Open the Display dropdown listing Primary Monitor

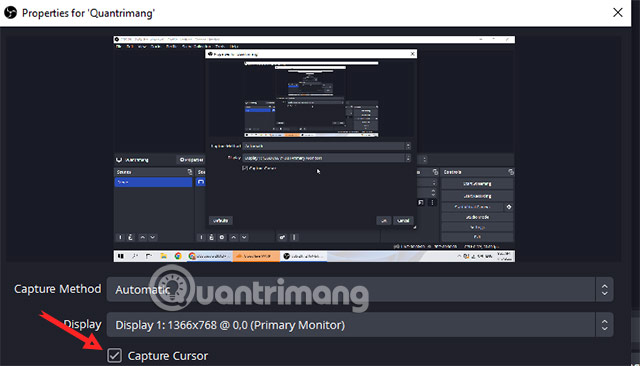click(360, 325)
